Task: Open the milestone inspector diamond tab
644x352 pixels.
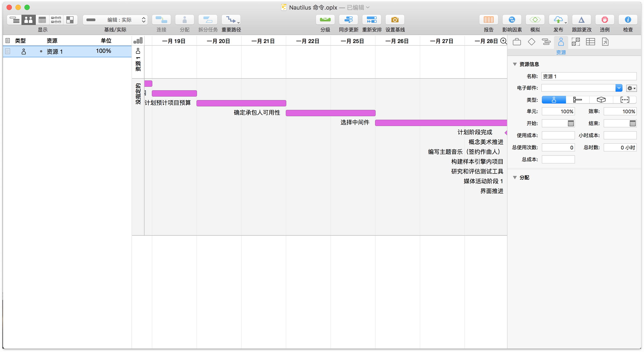Action: point(531,42)
